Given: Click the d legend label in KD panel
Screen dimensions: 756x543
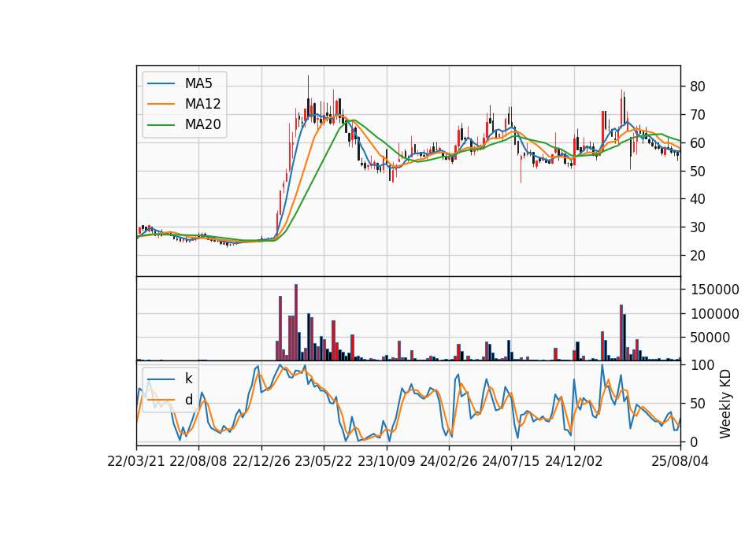Looking at the screenshot, I should [x=188, y=400].
